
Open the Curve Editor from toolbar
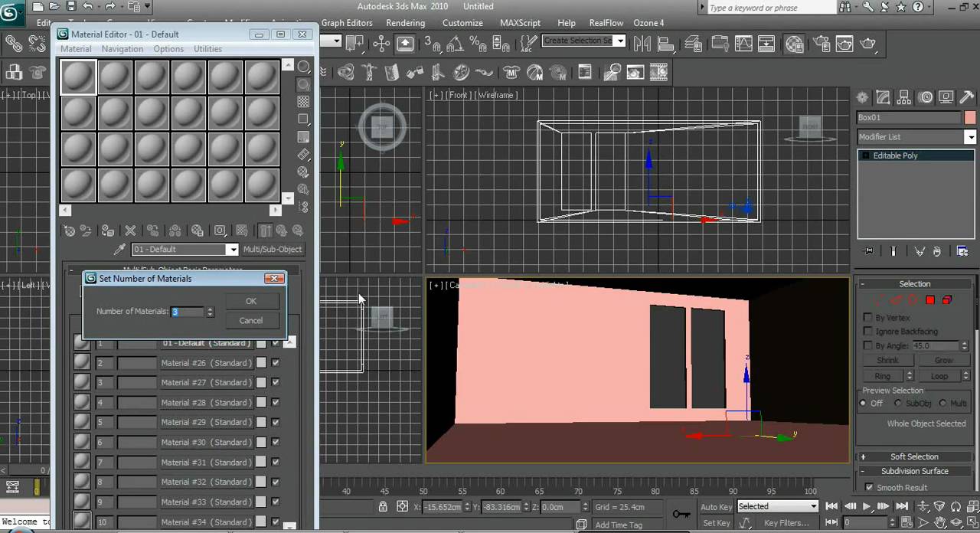(x=743, y=44)
